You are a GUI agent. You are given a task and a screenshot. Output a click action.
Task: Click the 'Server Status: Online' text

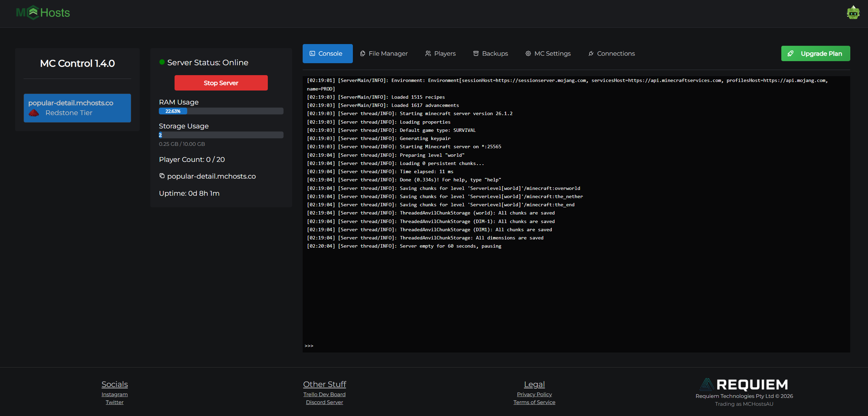coord(208,63)
